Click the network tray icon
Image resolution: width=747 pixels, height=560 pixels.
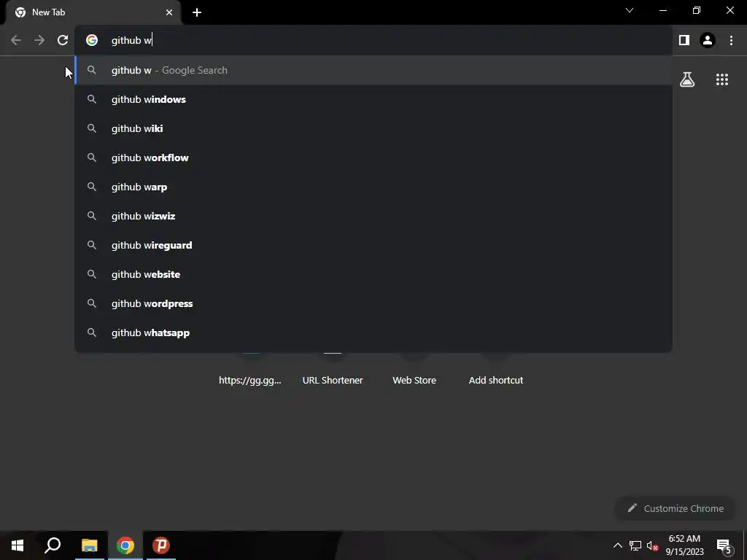click(635, 545)
